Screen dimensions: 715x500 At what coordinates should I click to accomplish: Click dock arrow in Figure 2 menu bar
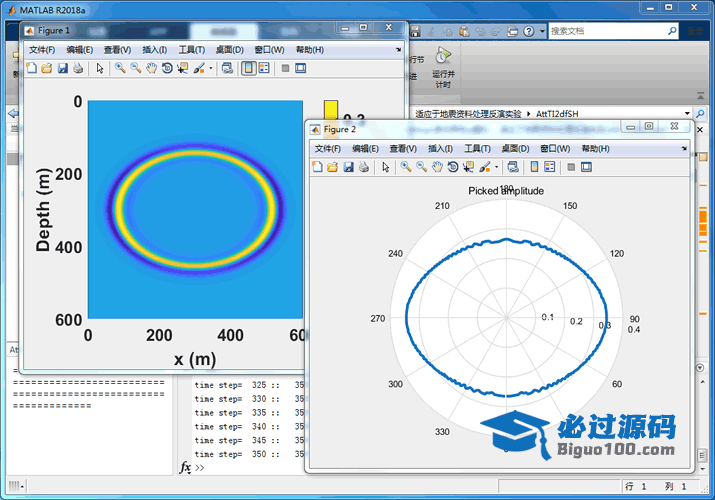pos(684,148)
